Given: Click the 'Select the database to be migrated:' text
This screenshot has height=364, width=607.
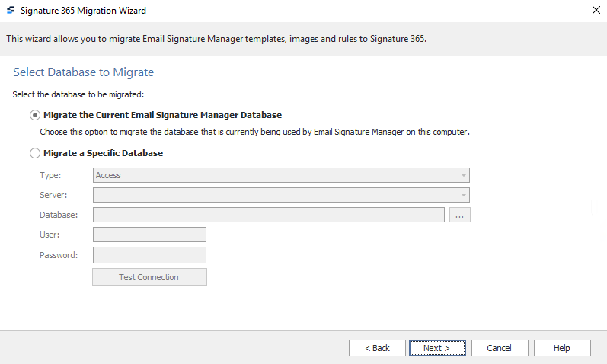Looking at the screenshot, I should point(78,94).
